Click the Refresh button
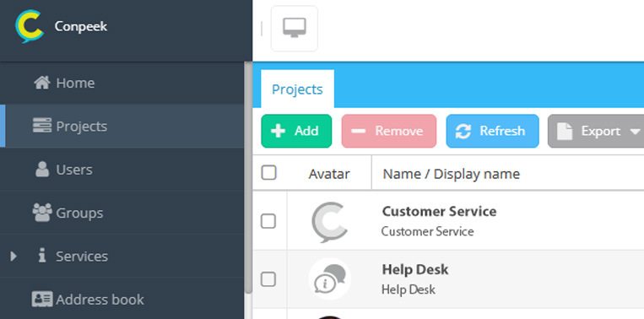644x319 pixels. pos(492,131)
